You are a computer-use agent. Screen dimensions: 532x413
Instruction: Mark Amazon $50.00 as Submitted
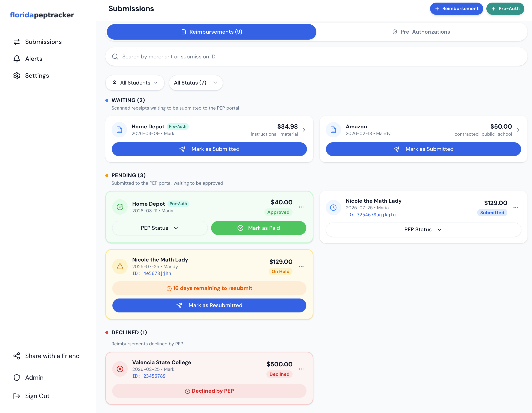tap(423, 149)
